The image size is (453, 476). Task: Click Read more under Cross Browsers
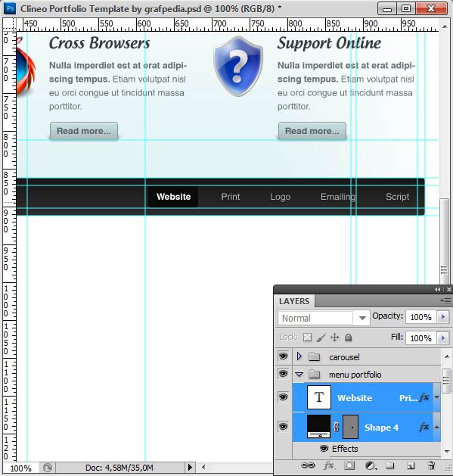coord(84,131)
